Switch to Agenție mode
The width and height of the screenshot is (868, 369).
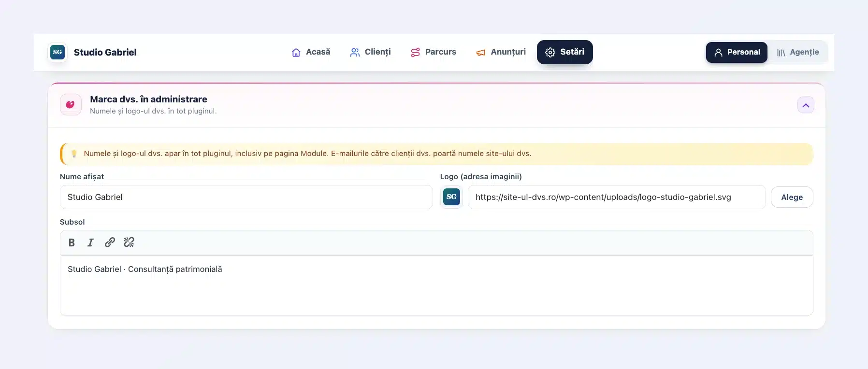798,52
